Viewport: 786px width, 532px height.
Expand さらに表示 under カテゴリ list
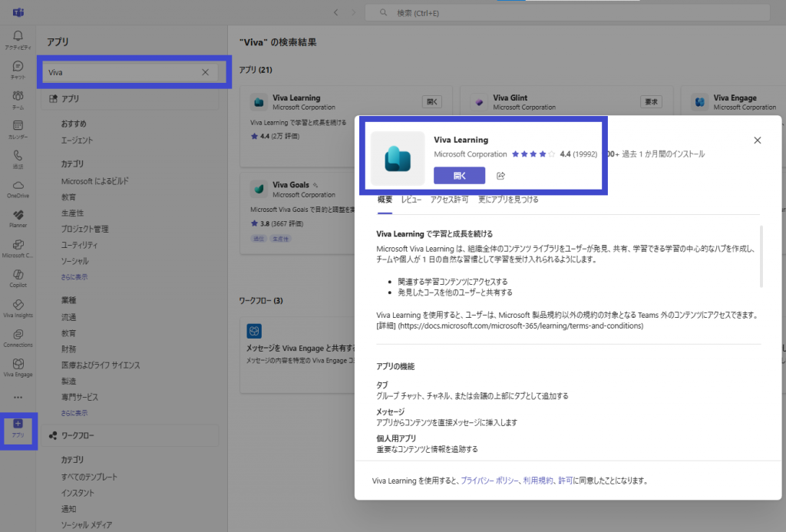(x=74, y=276)
